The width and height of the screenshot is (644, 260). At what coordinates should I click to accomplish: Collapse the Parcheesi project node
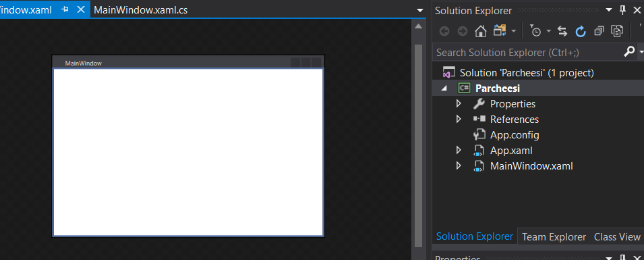[x=444, y=88]
